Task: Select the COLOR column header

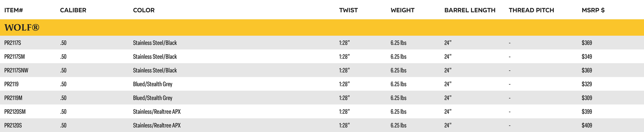Action: [144, 10]
